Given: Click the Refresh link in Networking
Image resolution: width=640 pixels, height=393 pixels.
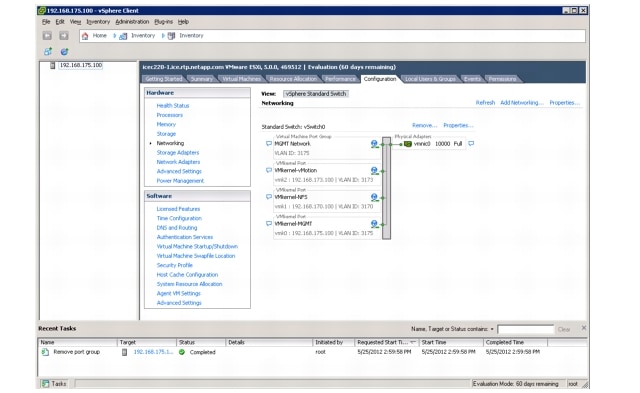Looking at the screenshot, I should click(x=485, y=102).
